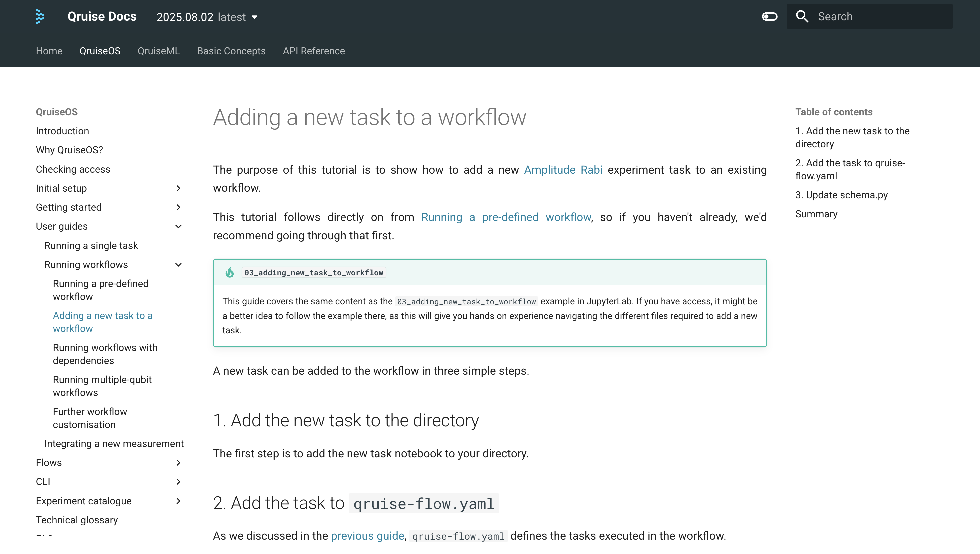Screen dimensions: 980x554
Task: Collapse the Running workflows subsection
Action: point(178,265)
